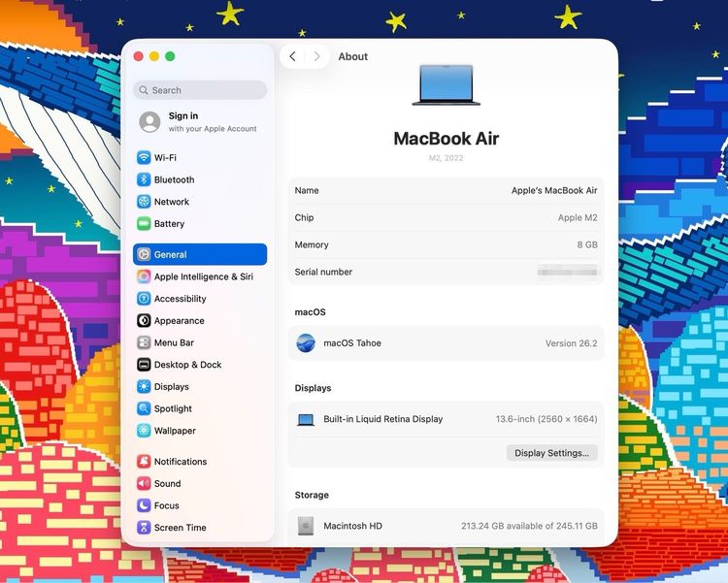The height and width of the screenshot is (583, 728).
Task: Open the Bluetooth settings label
Action: click(174, 179)
